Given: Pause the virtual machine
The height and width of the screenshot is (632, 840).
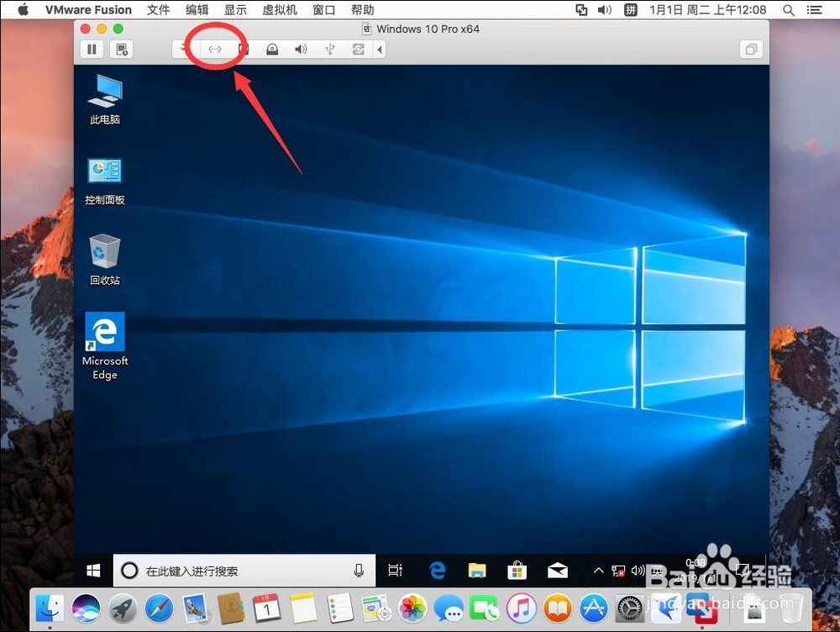Looking at the screenshot, I should (x=92, y=50).
